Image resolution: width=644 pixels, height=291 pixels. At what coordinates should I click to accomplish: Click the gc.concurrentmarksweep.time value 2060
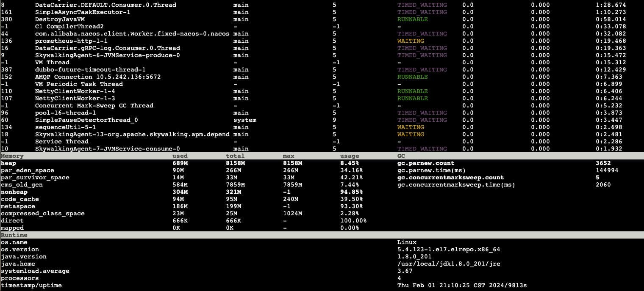(x=602, y=184)
